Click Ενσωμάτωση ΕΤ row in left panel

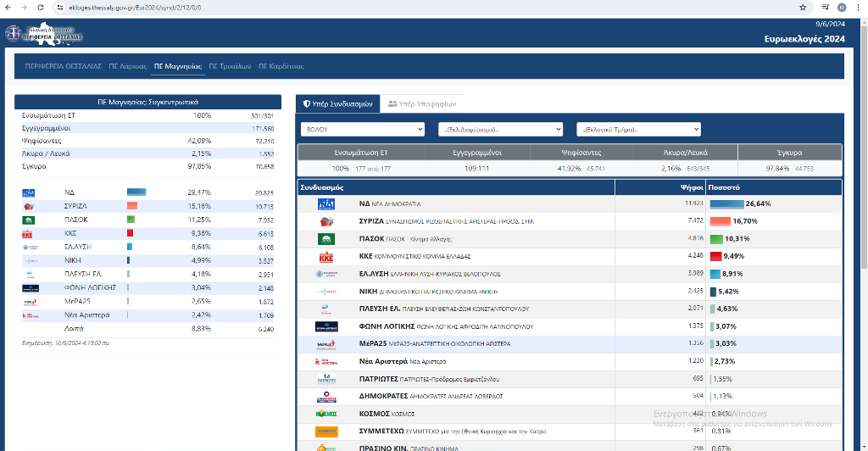[x=147, y=115]
